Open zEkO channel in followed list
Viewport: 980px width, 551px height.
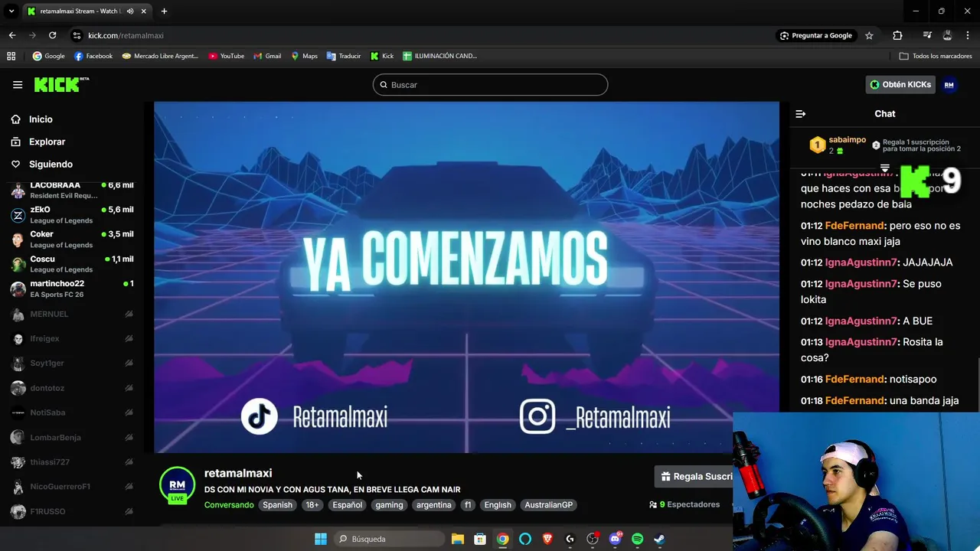73,215
